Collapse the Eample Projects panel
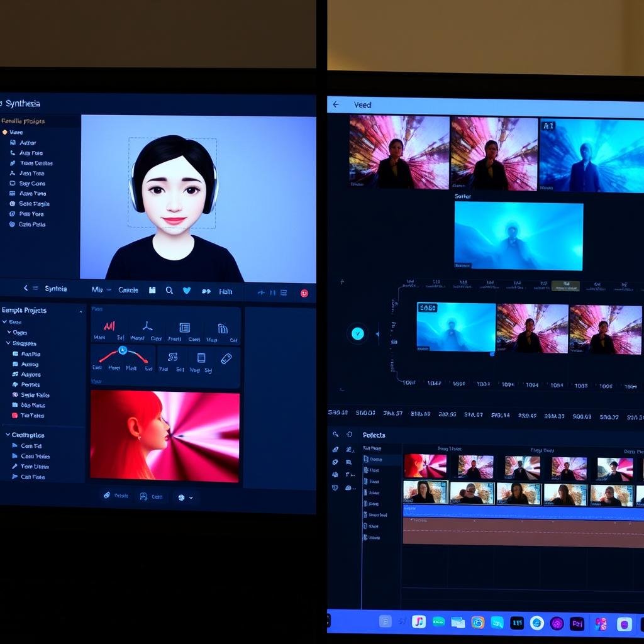Viewport: 644px width, 644px height. tap(80, 311)
